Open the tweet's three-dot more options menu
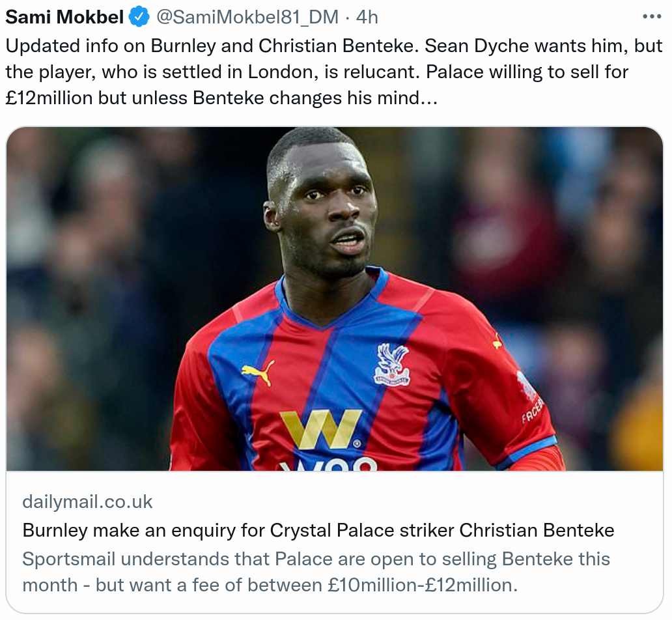Viewport: 672px width, 620px height. pyautogui.click(x=652, y=17)
